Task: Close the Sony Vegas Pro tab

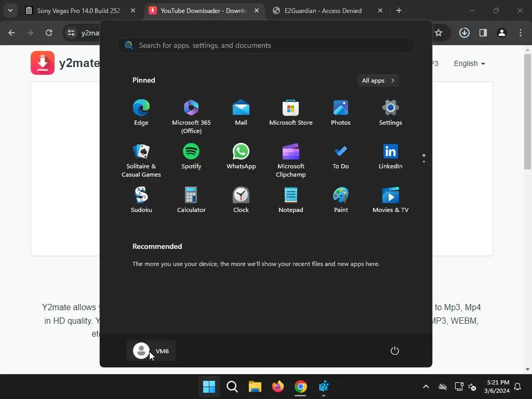Action: click(x=133, y=10)
